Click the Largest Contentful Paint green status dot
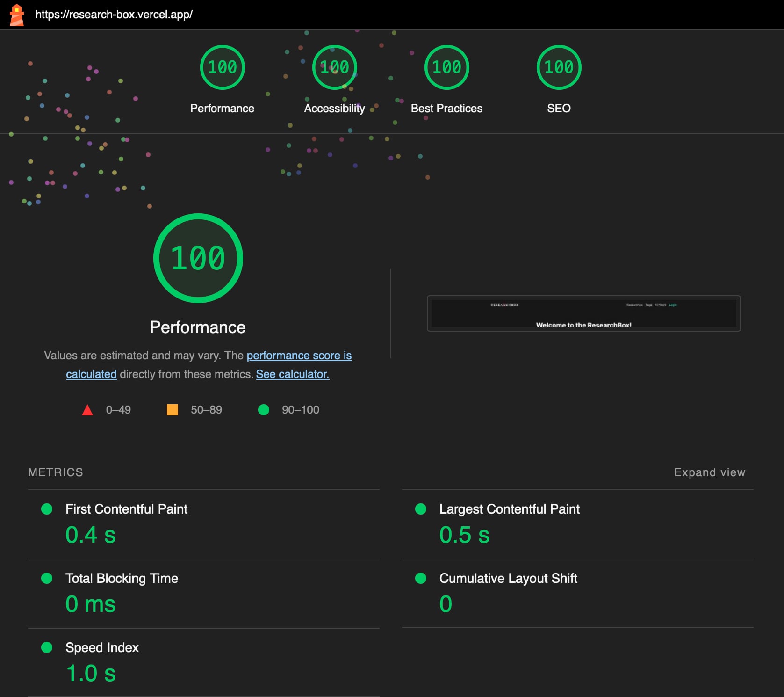Screen dimensions: 784x697 point(421,509)
